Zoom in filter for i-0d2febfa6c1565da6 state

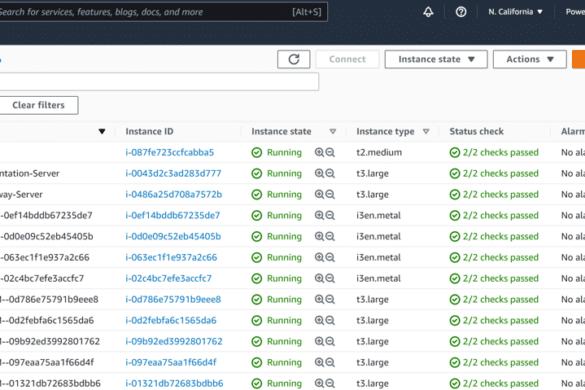(x=319, y=320)
